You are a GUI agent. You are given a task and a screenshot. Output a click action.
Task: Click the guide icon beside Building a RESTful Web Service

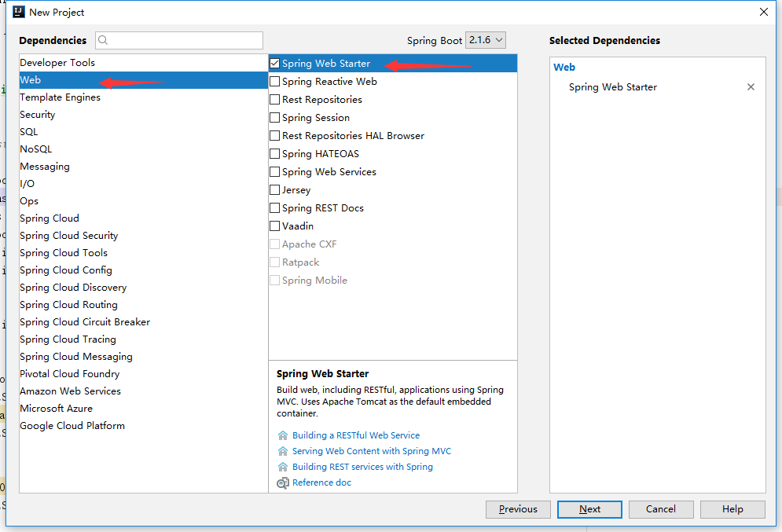(x=283, y=435)
